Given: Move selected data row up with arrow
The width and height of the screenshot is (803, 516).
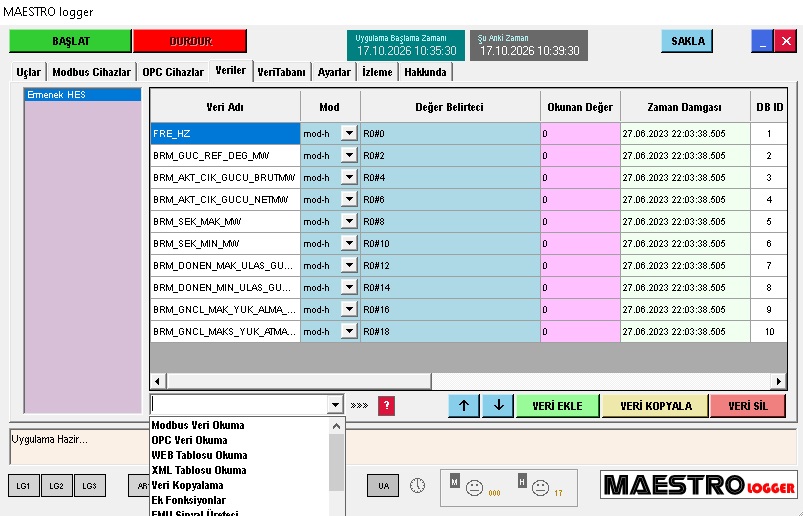Looking at the screenshot, I should (464, 406).
